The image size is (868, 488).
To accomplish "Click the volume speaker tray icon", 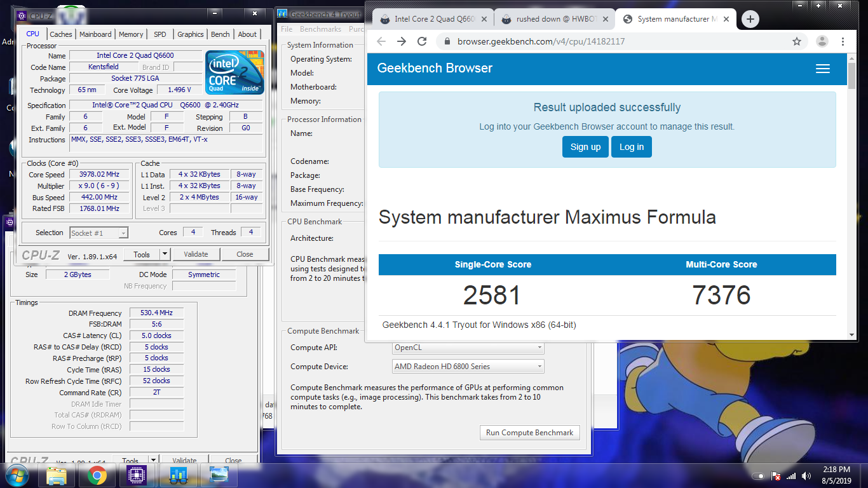I will click(806, 476).
